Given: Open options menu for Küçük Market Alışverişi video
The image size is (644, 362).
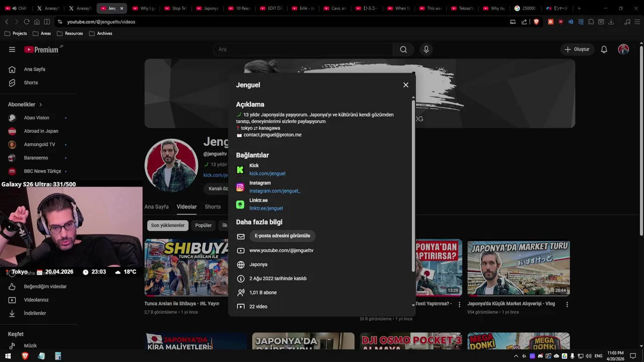Looking at the screenshot, I should coord(567,305).
